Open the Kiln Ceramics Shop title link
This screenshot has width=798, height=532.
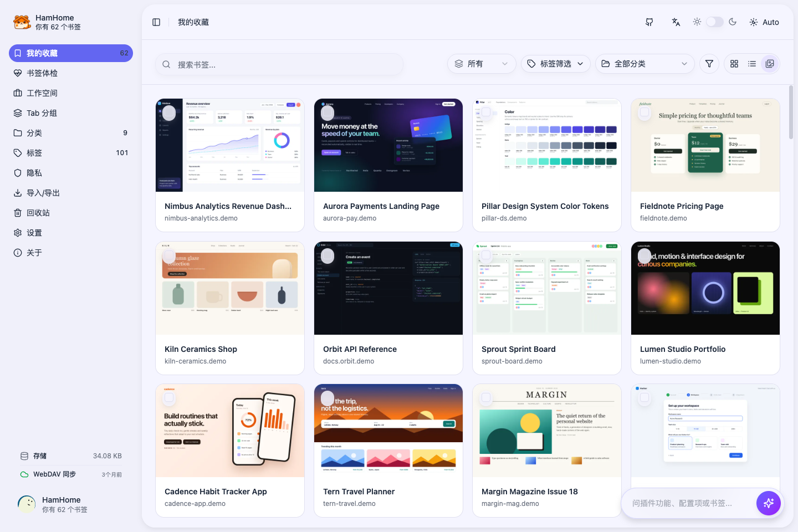coord(201,349)
